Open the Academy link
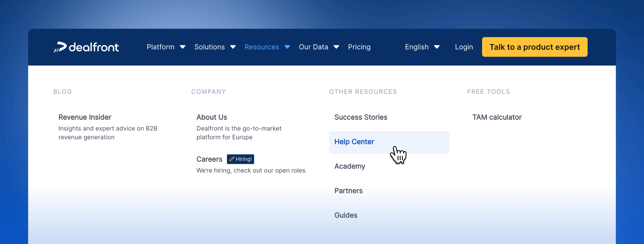Screen dimensions: 644x244 350,167
